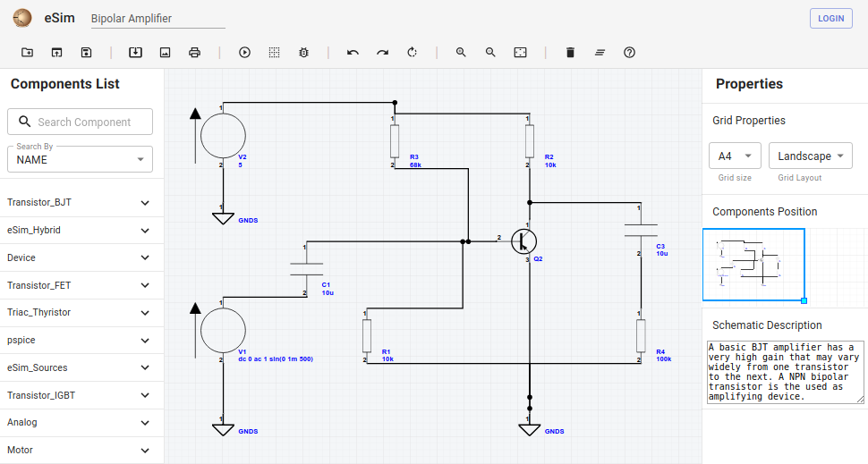
Task: Click the GNDS ground symbol under Q2
Action: [x=529, y=430]
